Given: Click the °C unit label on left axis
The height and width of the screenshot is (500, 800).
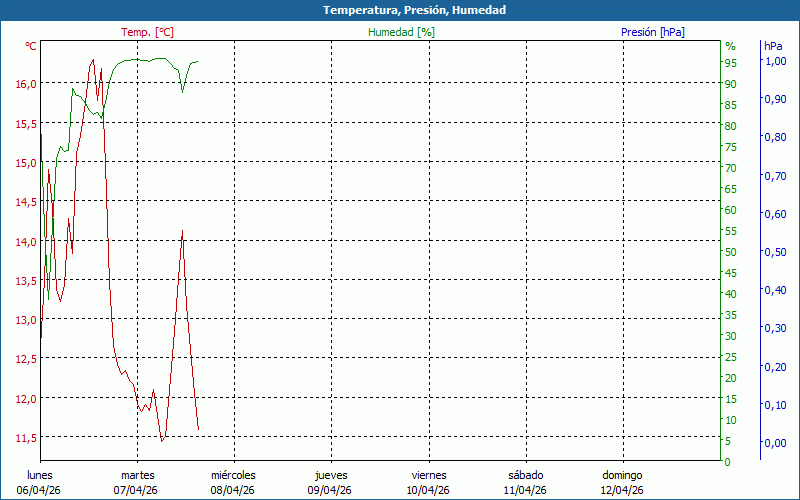Looking at the screenshot, I should pyautogui.click(x=31, y=46).
